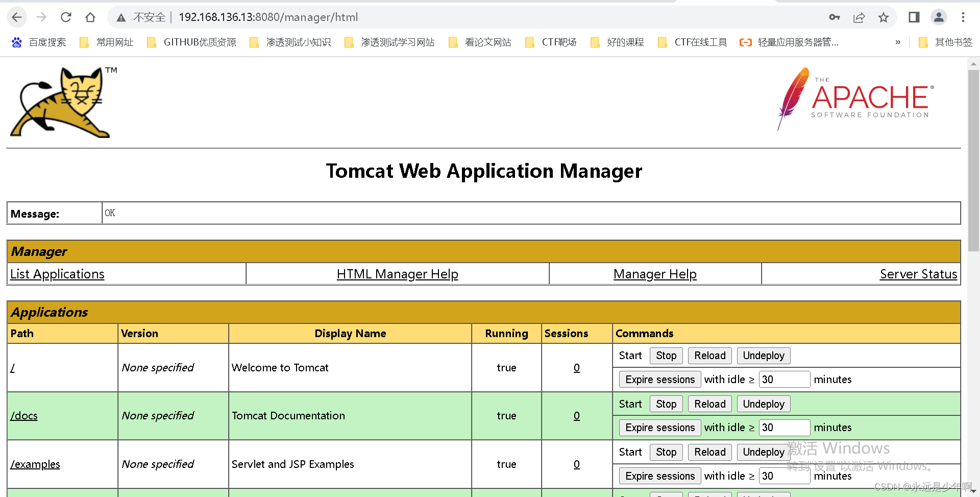Viewport: 980px width, 497px height.
Task: Open Manager Help link
Action: [x=655, y=274]
